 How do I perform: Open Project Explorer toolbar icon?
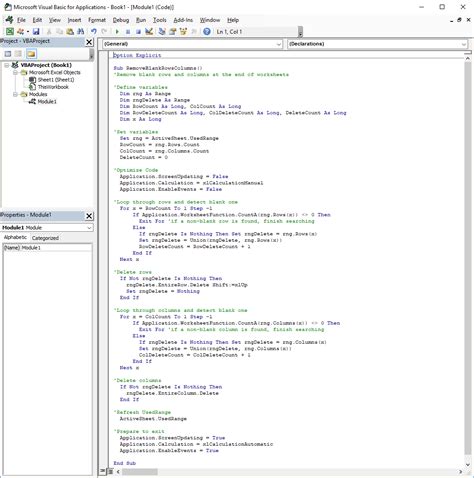[162, 32]
